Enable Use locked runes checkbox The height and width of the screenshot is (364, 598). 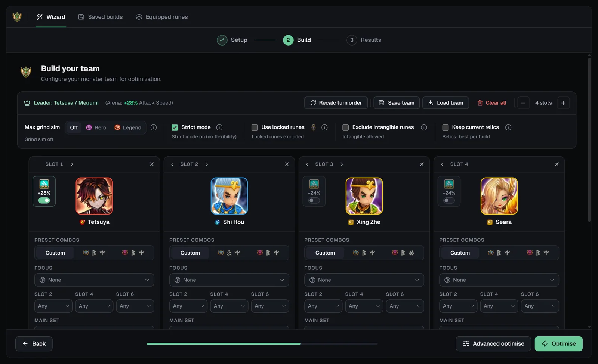[x=255, y=127]
